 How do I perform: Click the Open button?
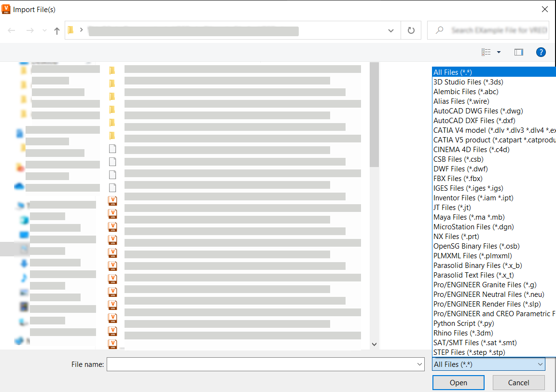[458, 382]
